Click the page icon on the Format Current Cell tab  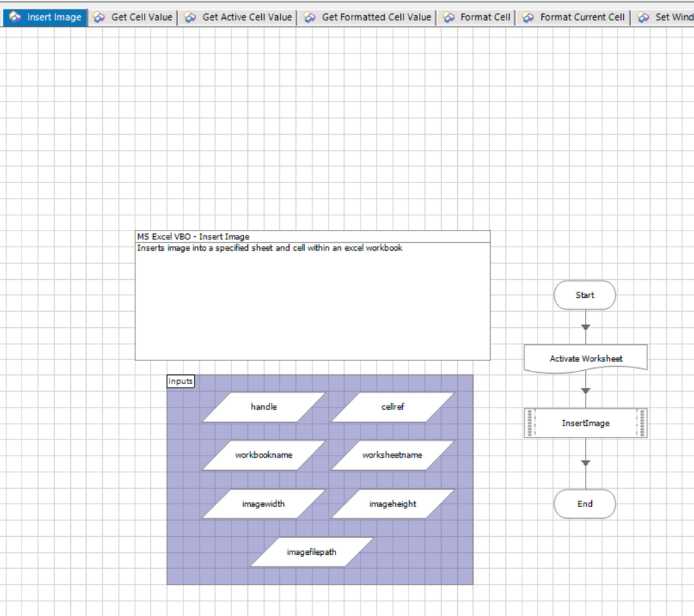pyautogui.click(x=529, y=17)
